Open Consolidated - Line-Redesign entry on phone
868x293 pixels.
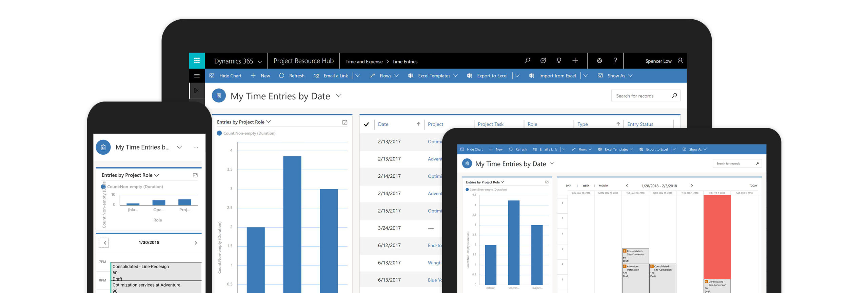tap(156, 271)
